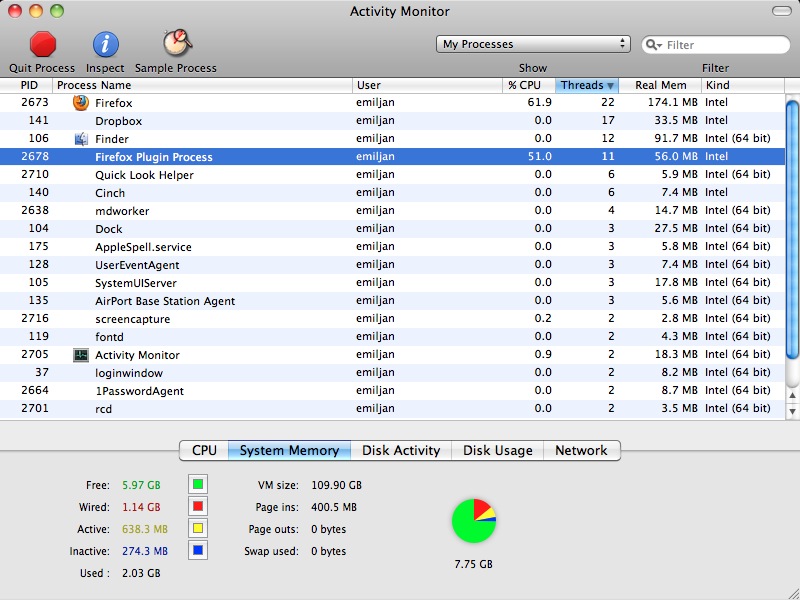This screenshot has height=600, width=800.
Task: Open the My Processes dropdown
Action: (533, 44)
